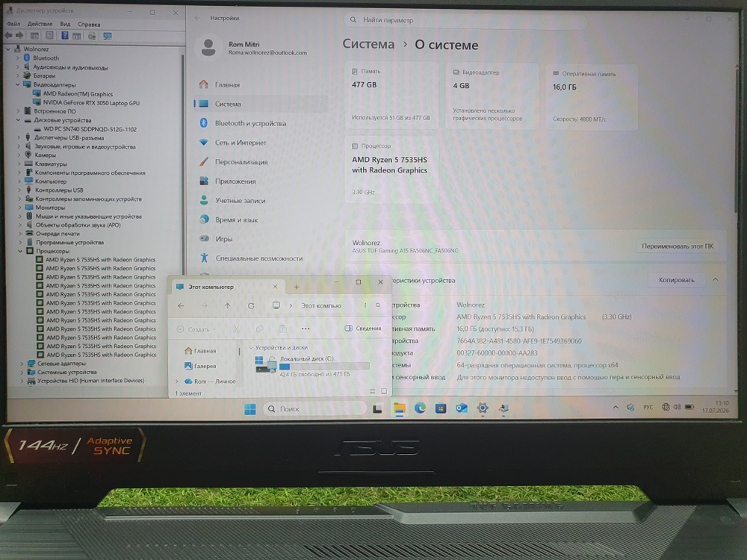747x560 pixels.
Task: Open Bluetooth и устройства settings
Action: coord(250,123)
